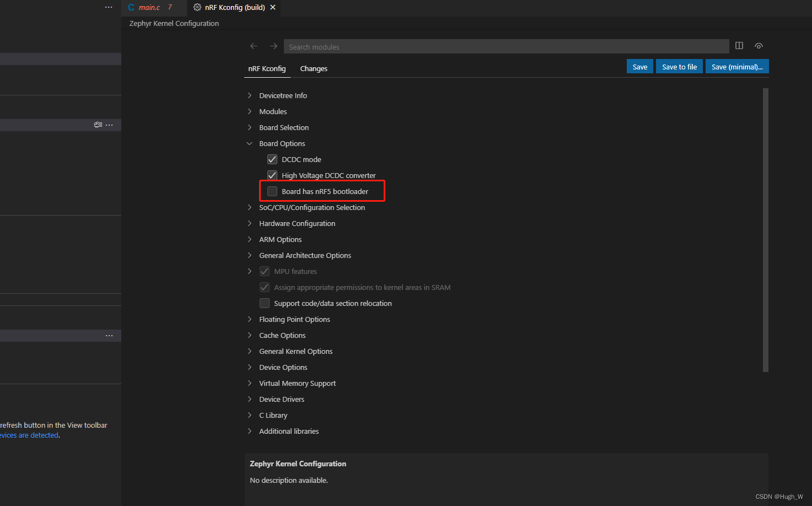812x506 pixels.
Task: Toggle split layout icon beside search bar
Action: point(739,46)
